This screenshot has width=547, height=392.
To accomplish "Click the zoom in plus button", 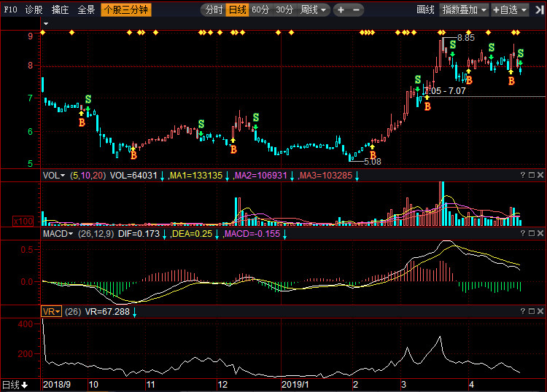I will pyautogui.click(x=342, y=9).
